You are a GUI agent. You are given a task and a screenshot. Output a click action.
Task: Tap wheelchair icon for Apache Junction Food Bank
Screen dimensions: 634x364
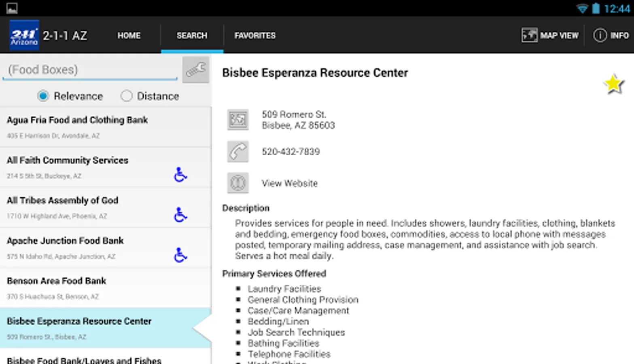180,255
